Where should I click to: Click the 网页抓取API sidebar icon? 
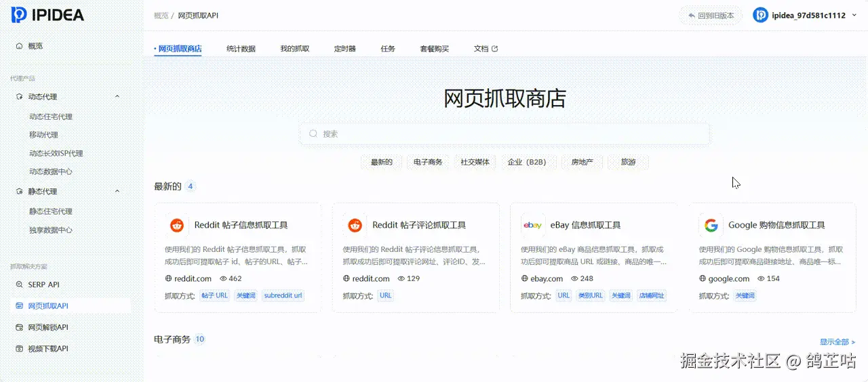(20, 306)
